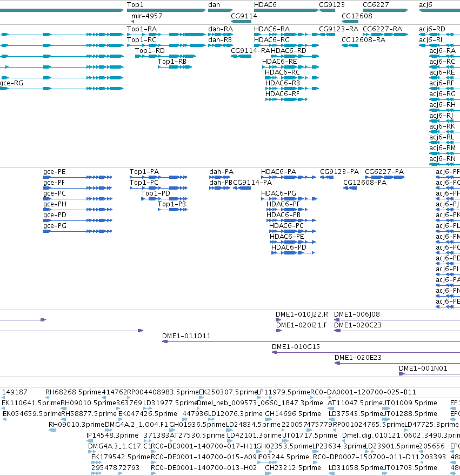Select protein Top1-PB

click(x=173, y=210)
